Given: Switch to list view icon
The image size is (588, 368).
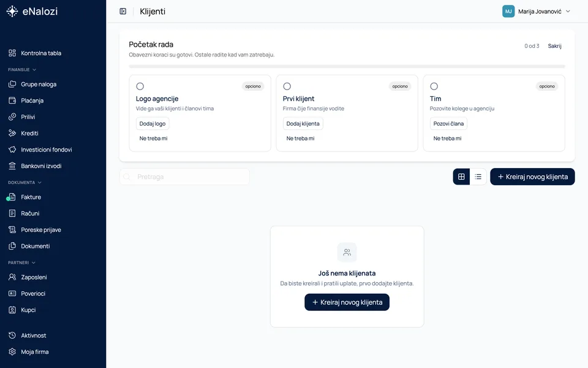Looking at the screenshot, I should 478,177.
